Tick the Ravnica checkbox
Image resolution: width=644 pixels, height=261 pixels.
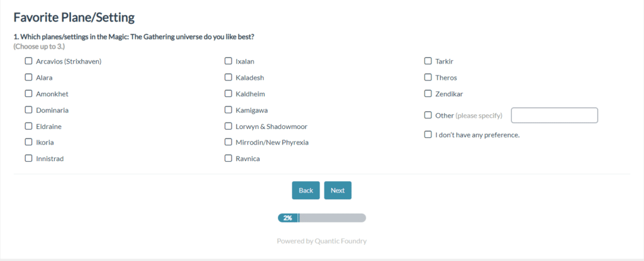tap(228, 158)
